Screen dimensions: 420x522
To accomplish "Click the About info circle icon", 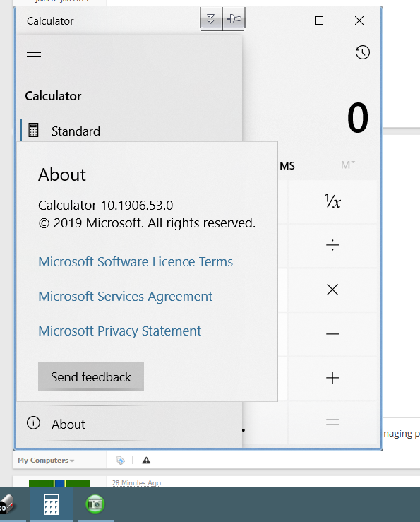I will [33, 423].
